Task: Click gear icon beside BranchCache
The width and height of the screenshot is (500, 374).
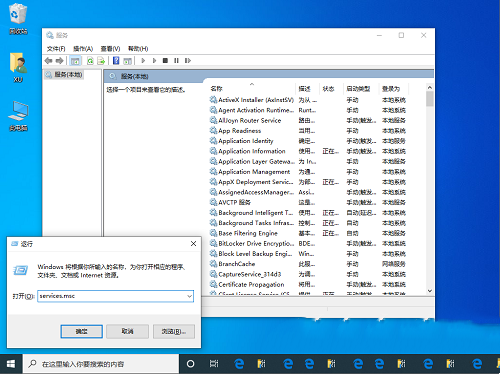Action: (x=213, y=263)
